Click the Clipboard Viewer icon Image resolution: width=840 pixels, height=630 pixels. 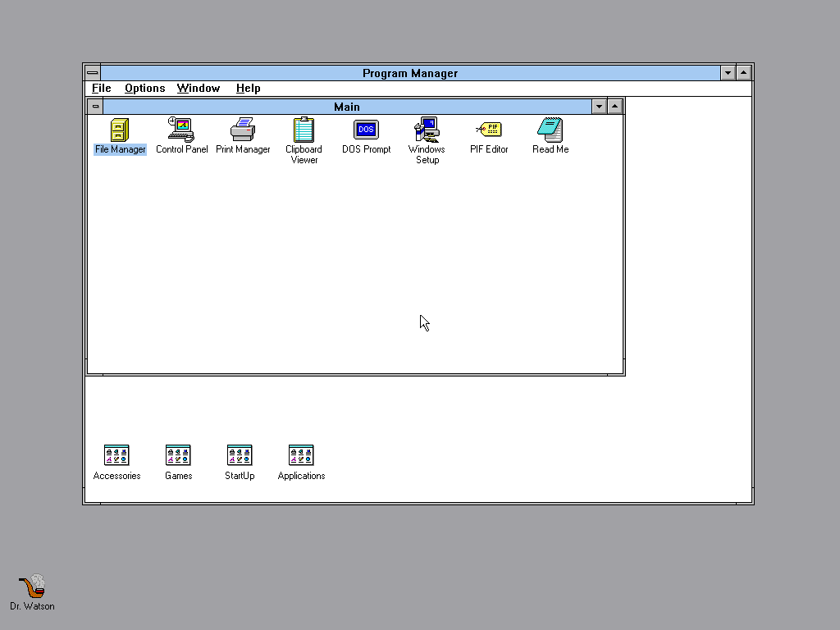[x=304, y=130]
